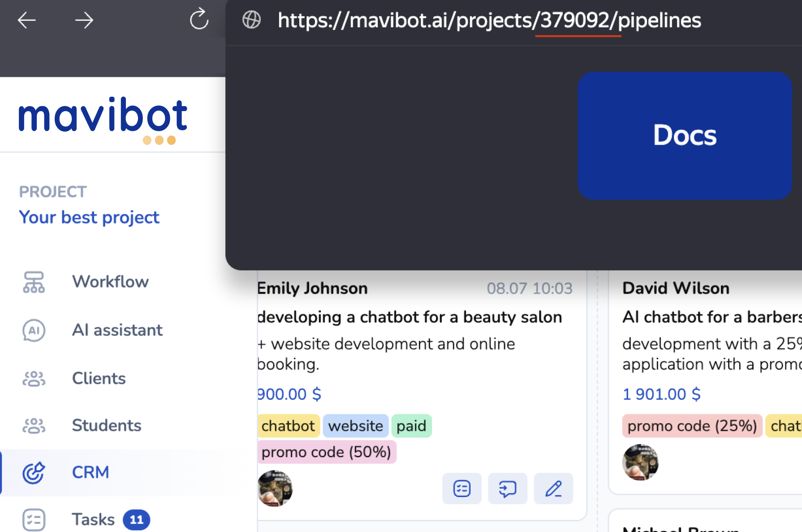Click the browser back arrow
Viewport: 802px width, 532px height.
[x=27, y=20]
